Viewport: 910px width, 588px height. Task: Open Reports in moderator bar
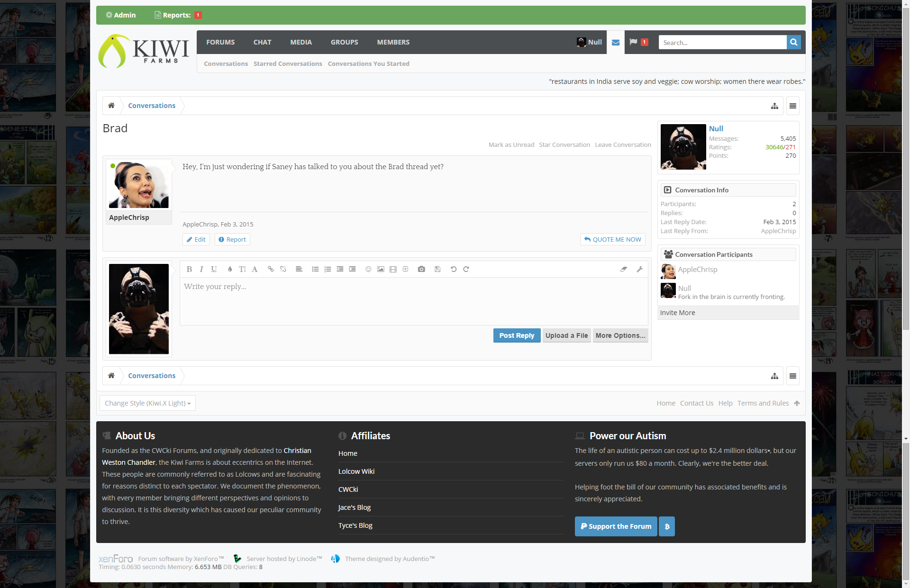[x=178, y=15]
